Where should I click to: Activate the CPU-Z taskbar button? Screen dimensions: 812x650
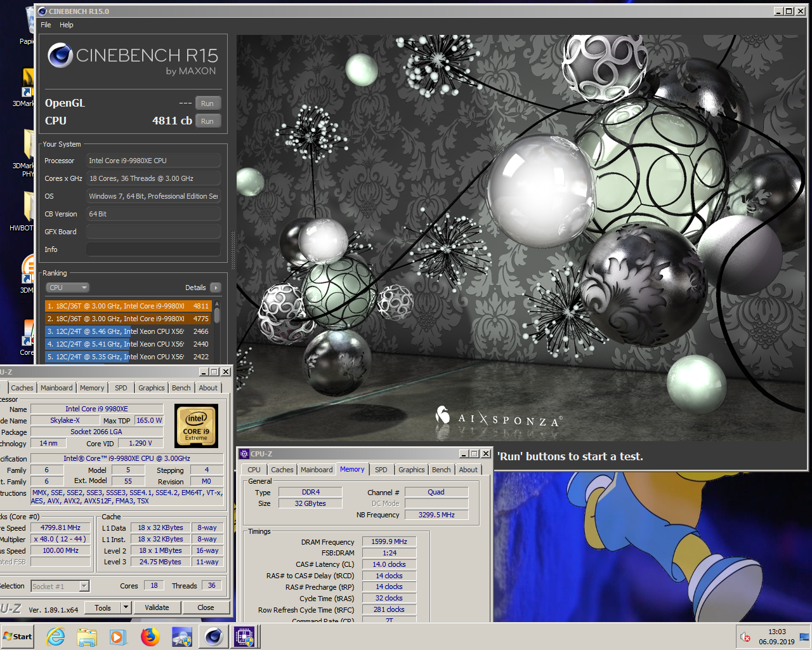point(244,637)
